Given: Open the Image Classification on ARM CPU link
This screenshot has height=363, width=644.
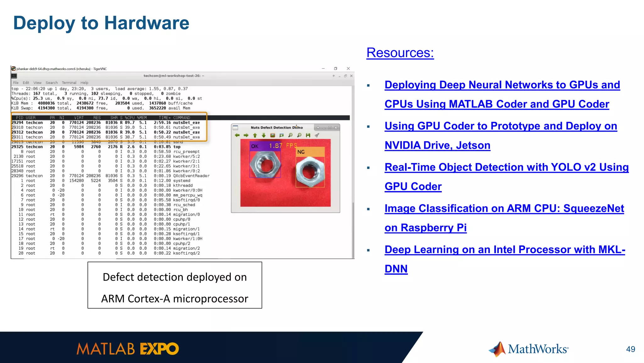Looking at the screenshot, I should [504, 208].
